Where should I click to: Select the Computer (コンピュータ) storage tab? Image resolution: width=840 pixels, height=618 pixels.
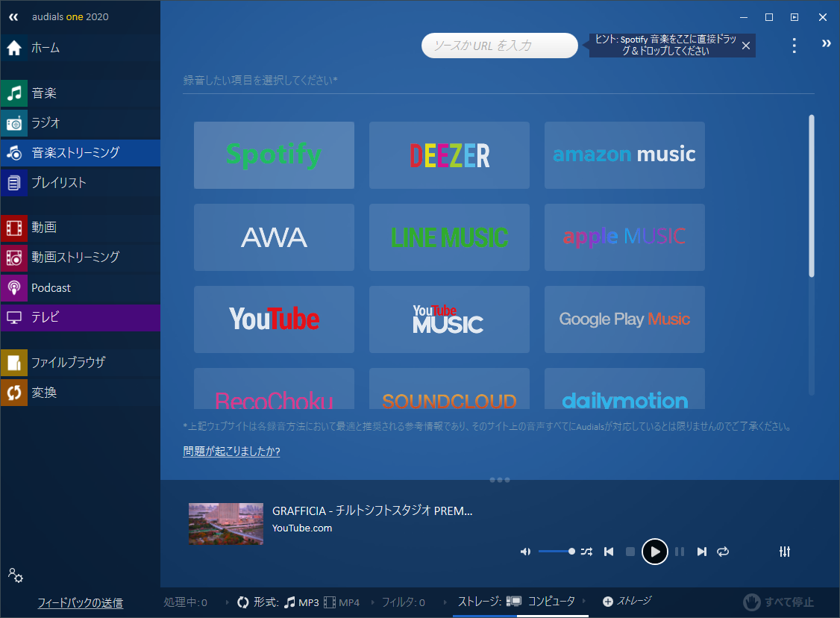click(541, 602)
